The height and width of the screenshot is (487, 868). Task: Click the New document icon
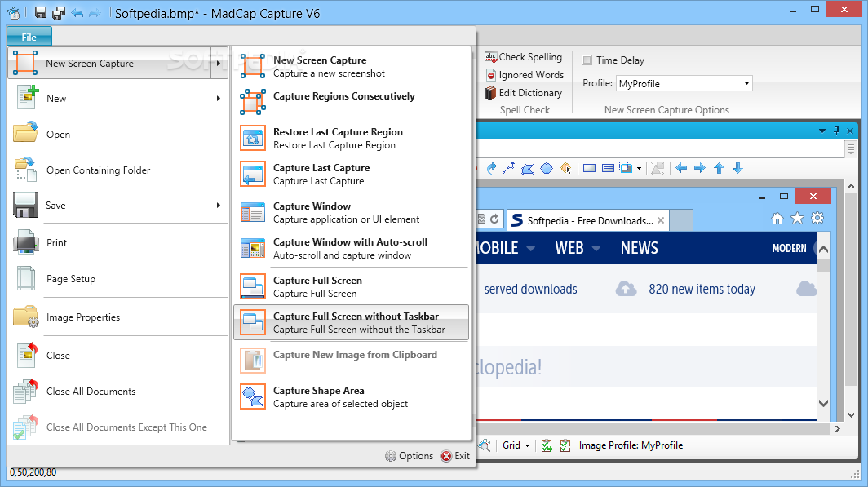pyautogui.click(x=26, y=97)
